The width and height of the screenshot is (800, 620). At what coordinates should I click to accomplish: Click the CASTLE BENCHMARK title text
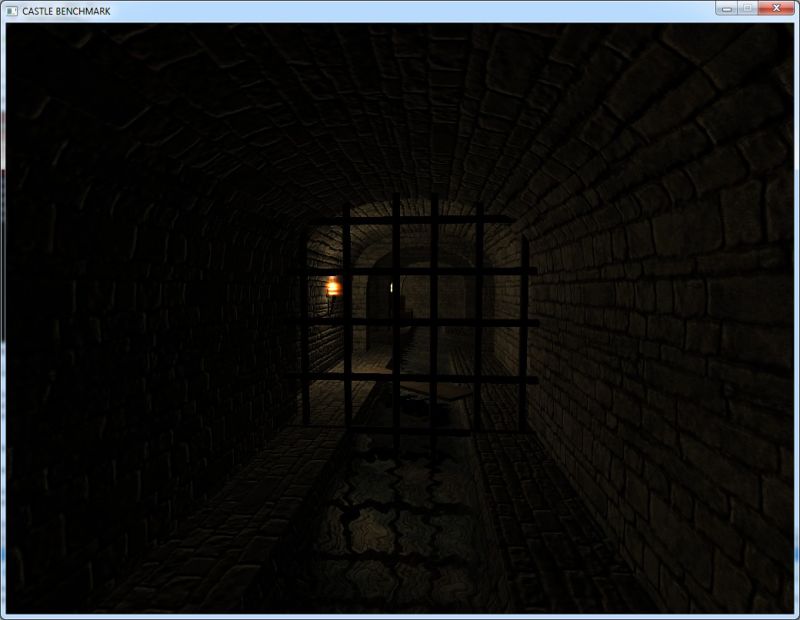pos(66,11)
